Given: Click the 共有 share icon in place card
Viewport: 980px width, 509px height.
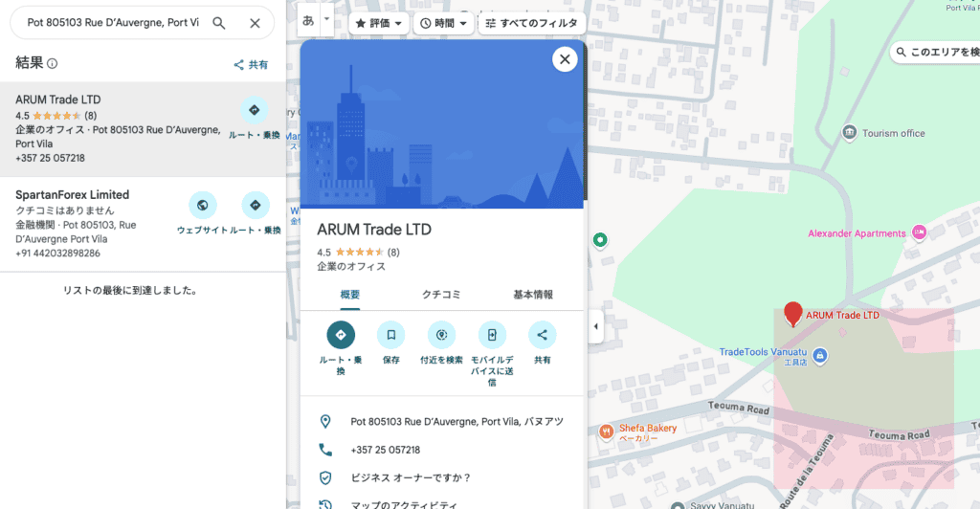Looking at the screenshot, I should pos(542,335).
